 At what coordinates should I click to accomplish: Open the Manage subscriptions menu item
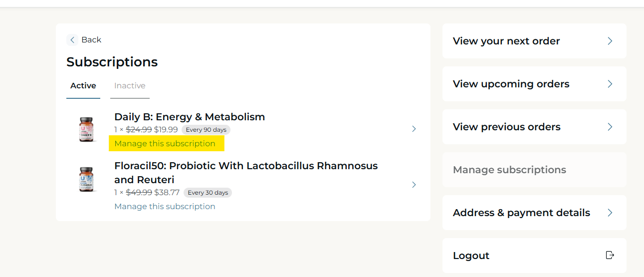tap(509, 170)
